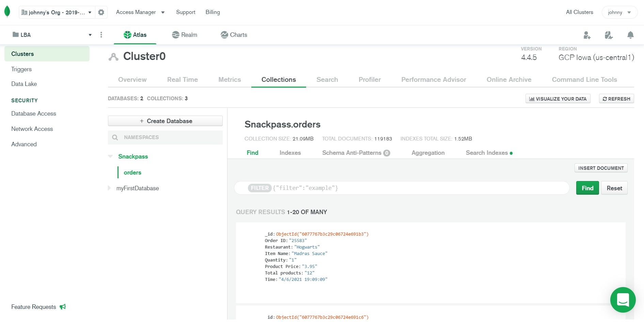This screenshot has width=644, height=329.
Task: Go to Network Access
Action: [32, 129]
